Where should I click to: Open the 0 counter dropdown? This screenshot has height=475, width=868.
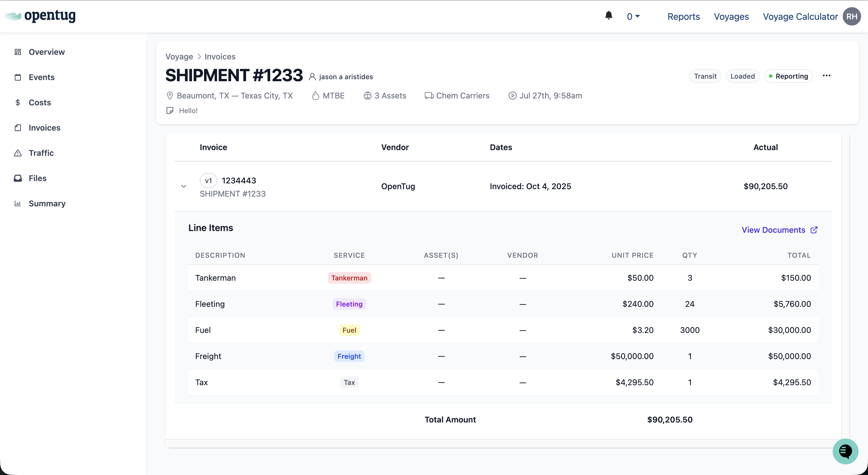tap(633, 17)
